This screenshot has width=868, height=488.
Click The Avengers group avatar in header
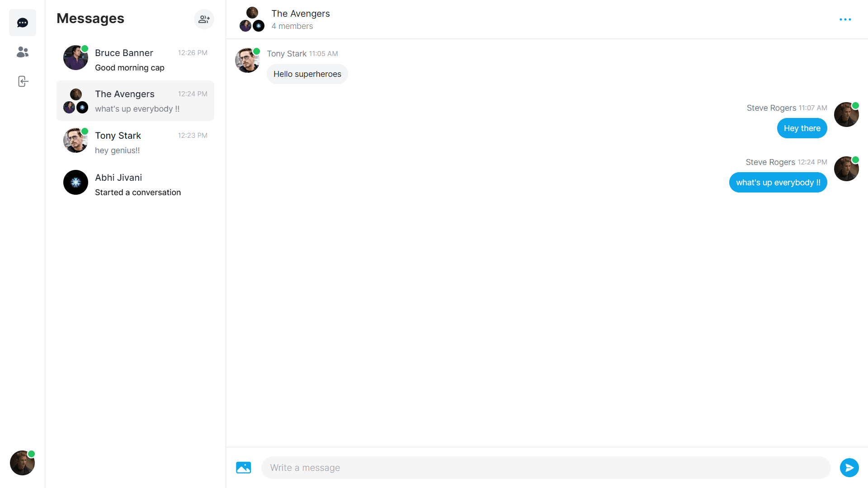click(252, 19)
